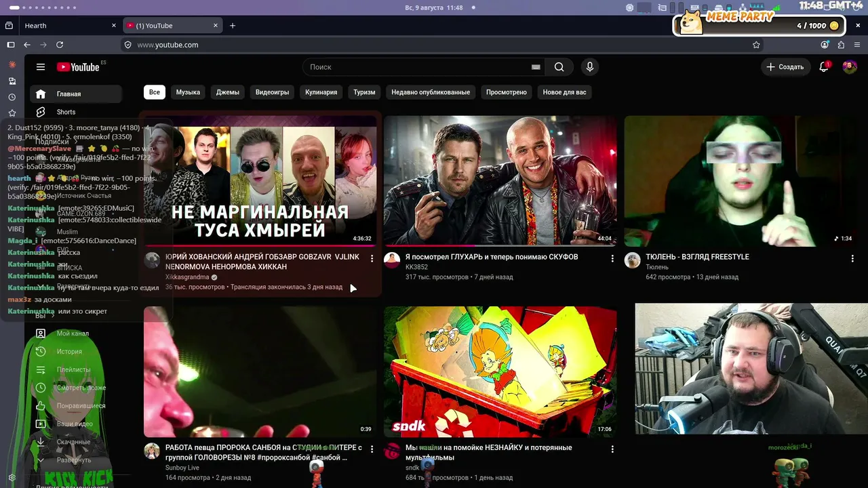Click the Sunboy Live channel avatar
The width and height of the screenshot is (868, 488).
[152, 451]
